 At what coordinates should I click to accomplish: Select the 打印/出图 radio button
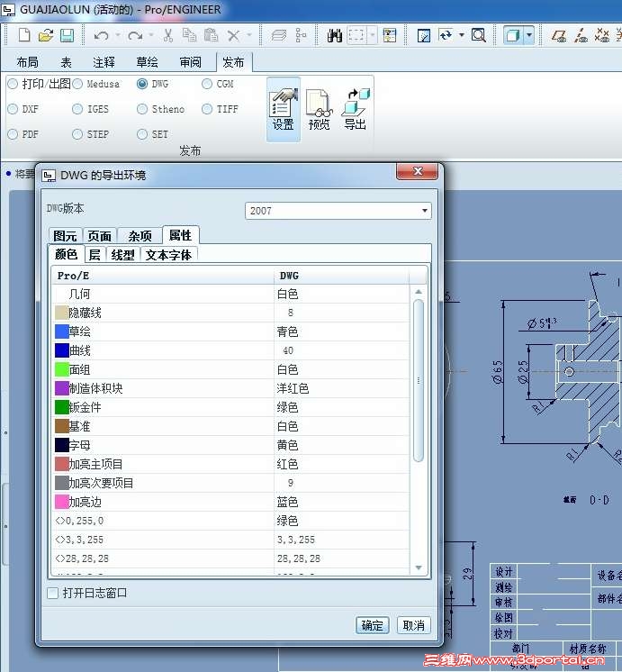click(13, 84)
